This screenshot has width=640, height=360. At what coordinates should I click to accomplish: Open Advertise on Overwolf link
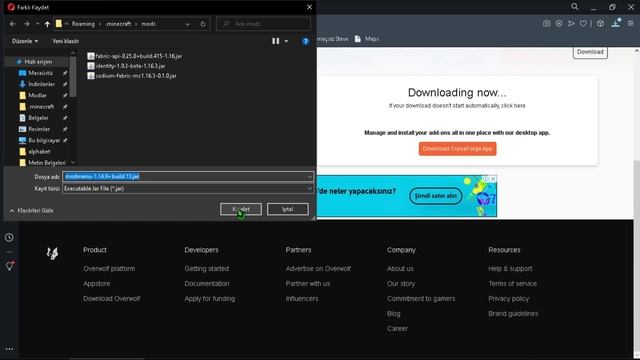(318, 269)
